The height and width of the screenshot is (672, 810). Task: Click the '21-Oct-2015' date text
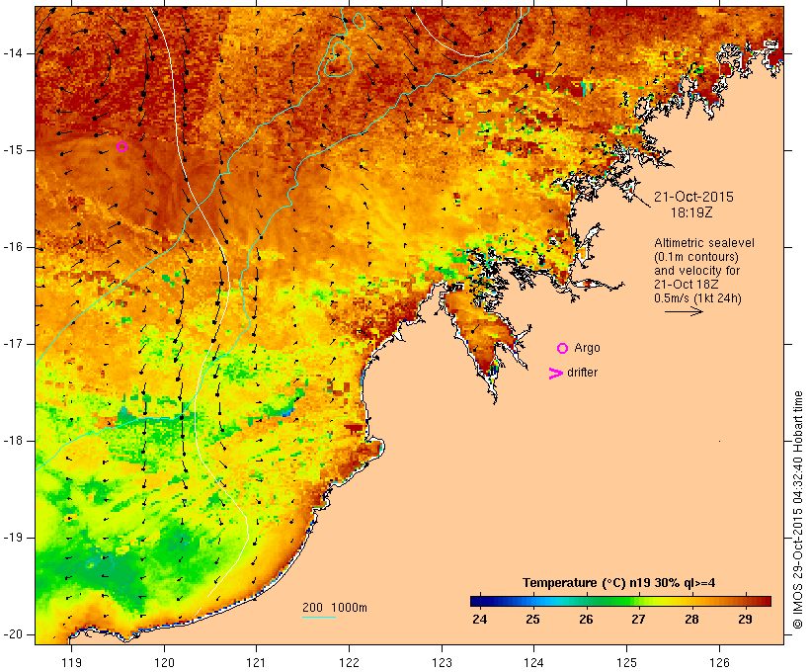(693, 197)
